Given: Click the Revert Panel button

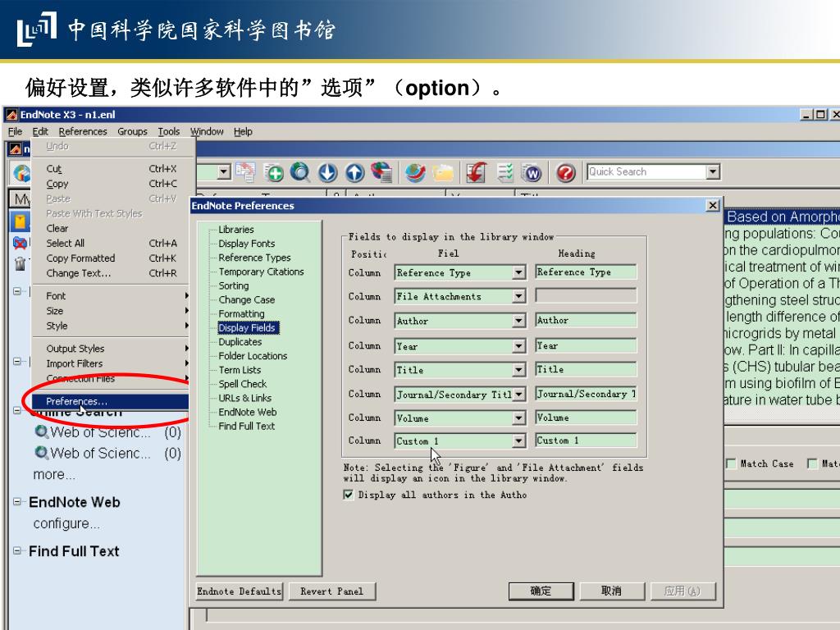Looking at the screenshot, I should (331, 591).
